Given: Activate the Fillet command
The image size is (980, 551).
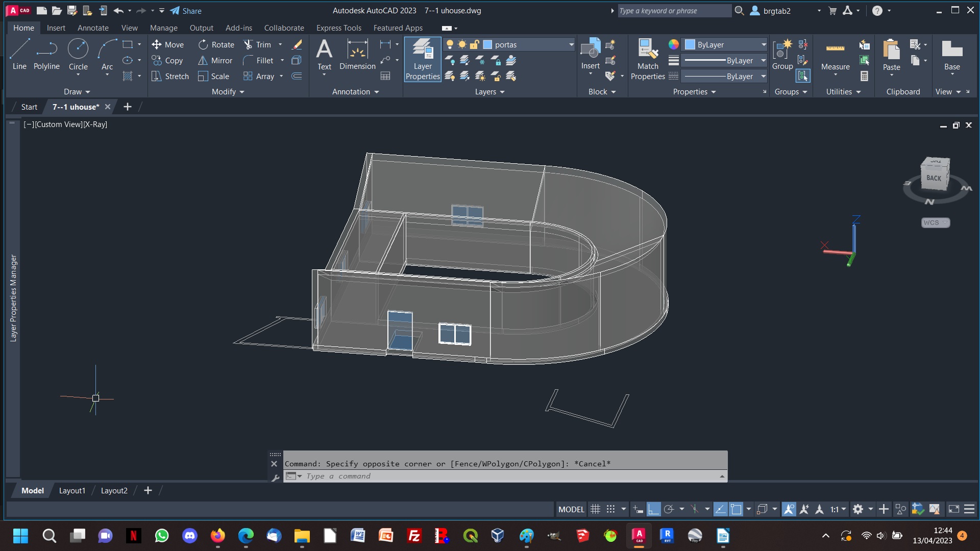Looking at the screenshot, I should 258,61.
